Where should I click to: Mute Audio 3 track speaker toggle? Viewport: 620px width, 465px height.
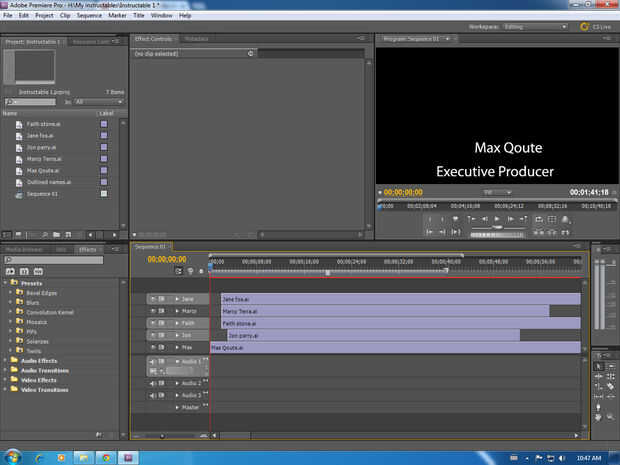[153, 395]
